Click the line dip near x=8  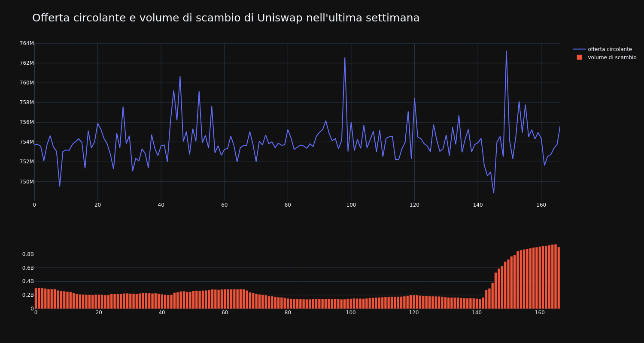click(60, 186)
